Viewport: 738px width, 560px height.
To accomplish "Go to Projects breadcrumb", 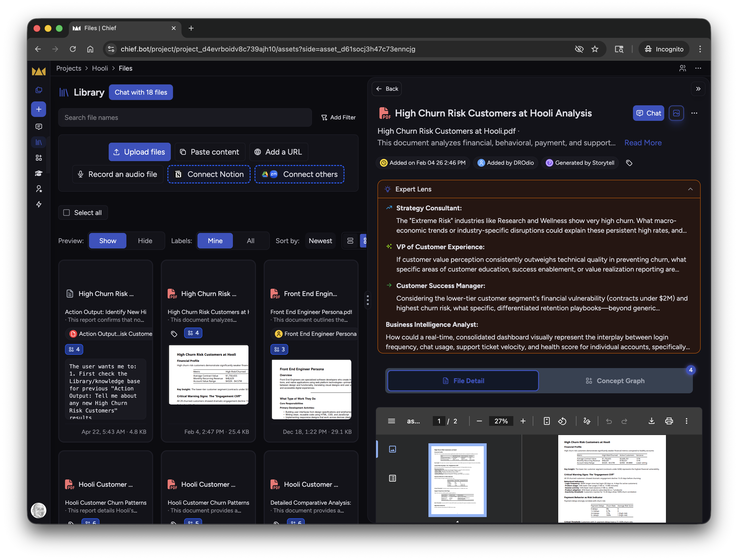I will coord(68,68).
